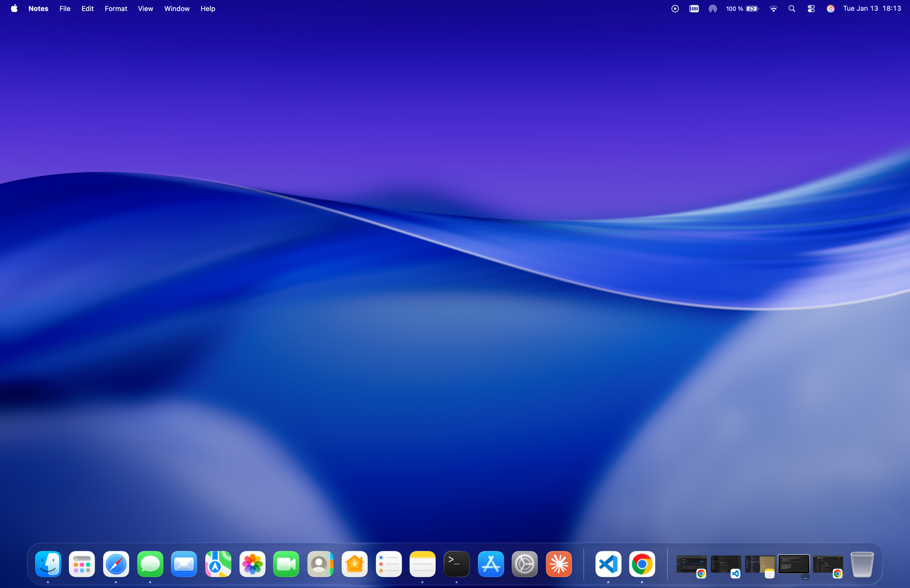Open the Apple menu

(x=14, y=9)
